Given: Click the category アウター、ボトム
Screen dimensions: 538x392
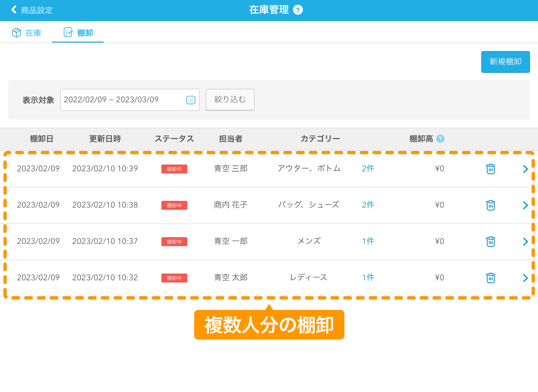Looking at the screenshot, I should [309, 169].
